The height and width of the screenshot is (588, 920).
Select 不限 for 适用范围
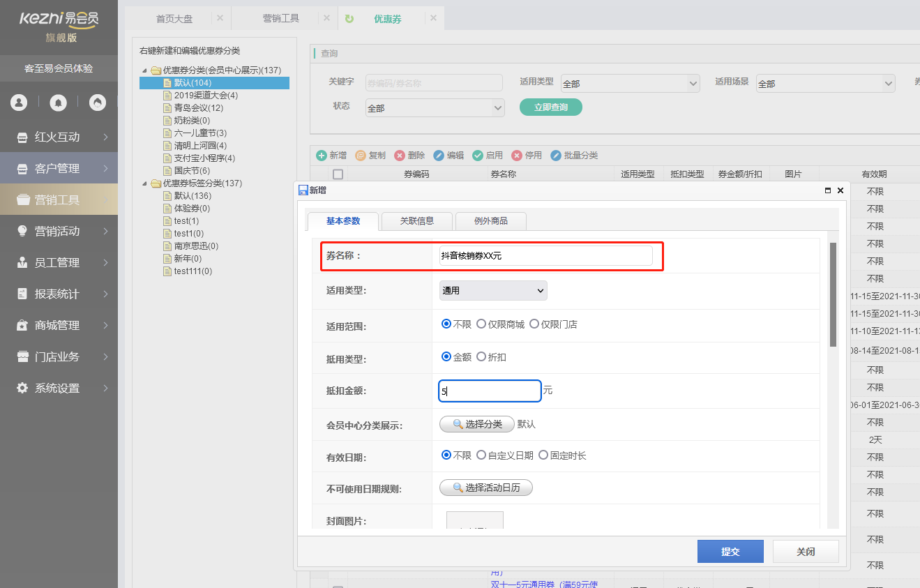click(x=446, y=324)
